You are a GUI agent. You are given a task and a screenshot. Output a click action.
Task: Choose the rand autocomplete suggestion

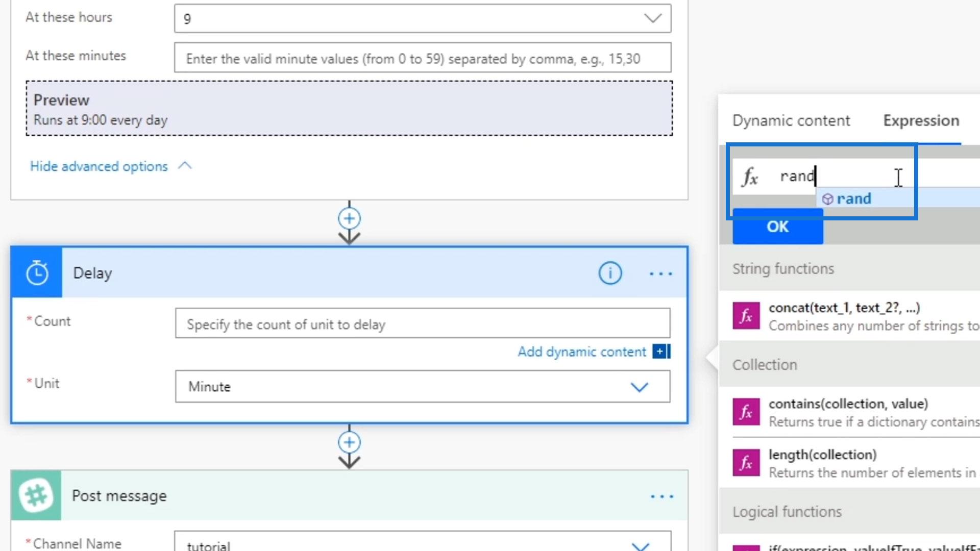[x=853, y=198]
